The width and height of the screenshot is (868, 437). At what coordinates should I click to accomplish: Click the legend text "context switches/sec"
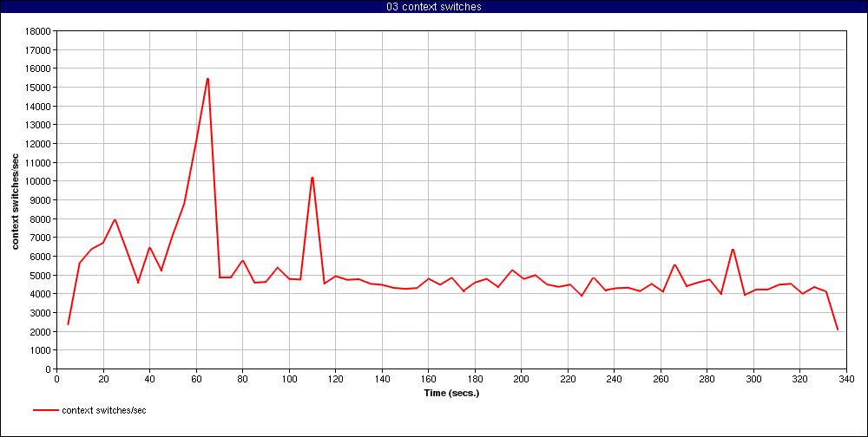coord(104,410)
